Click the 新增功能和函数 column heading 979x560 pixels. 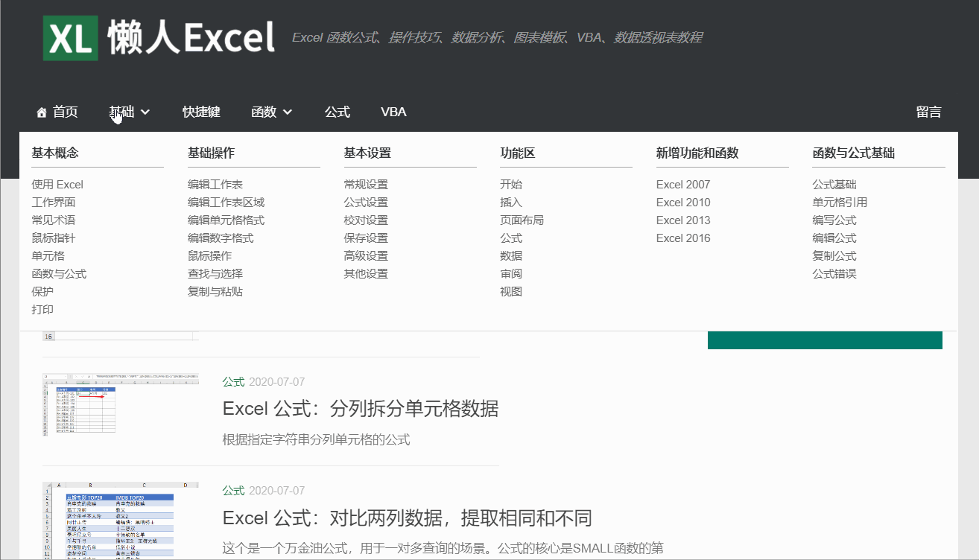pyautogui.click(x=697, y=153)
